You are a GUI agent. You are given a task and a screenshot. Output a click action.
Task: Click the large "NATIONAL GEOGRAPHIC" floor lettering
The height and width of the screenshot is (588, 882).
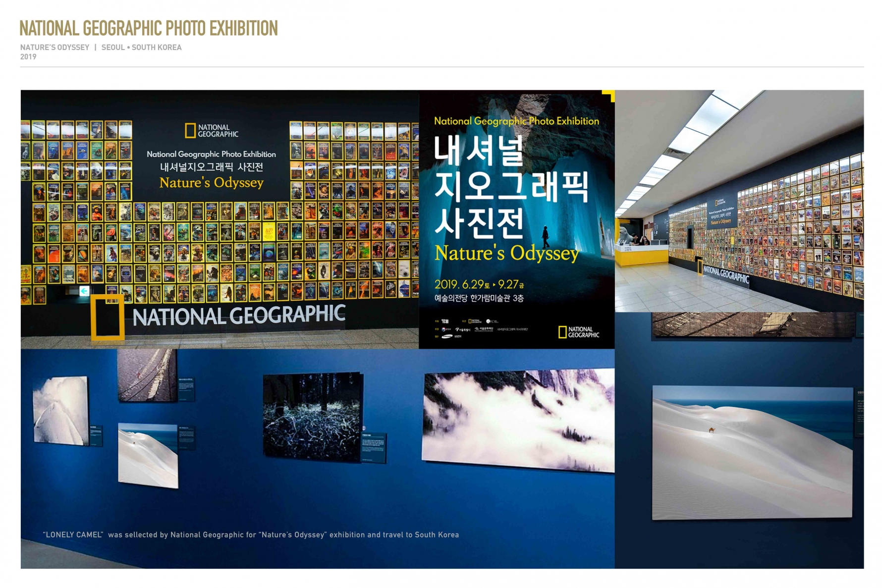[x=239, y=315]
